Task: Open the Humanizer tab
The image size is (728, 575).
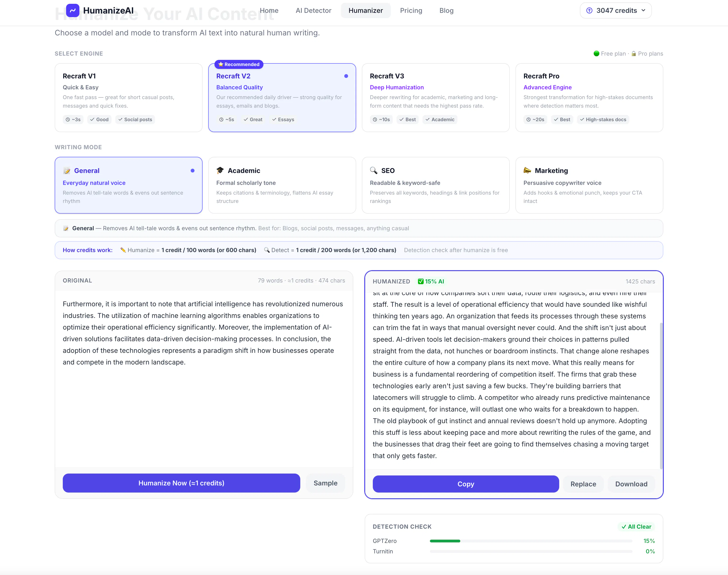Action: [x=365, y=10]
